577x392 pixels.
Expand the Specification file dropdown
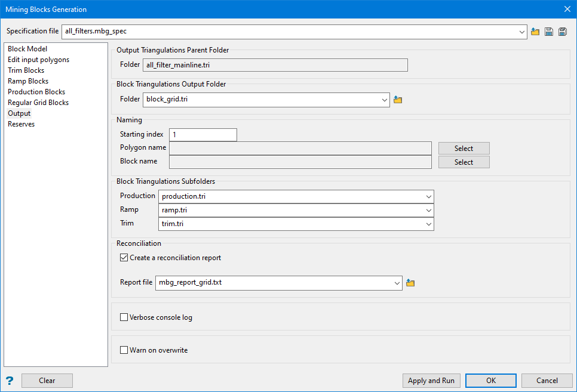[x=522, y=32]
